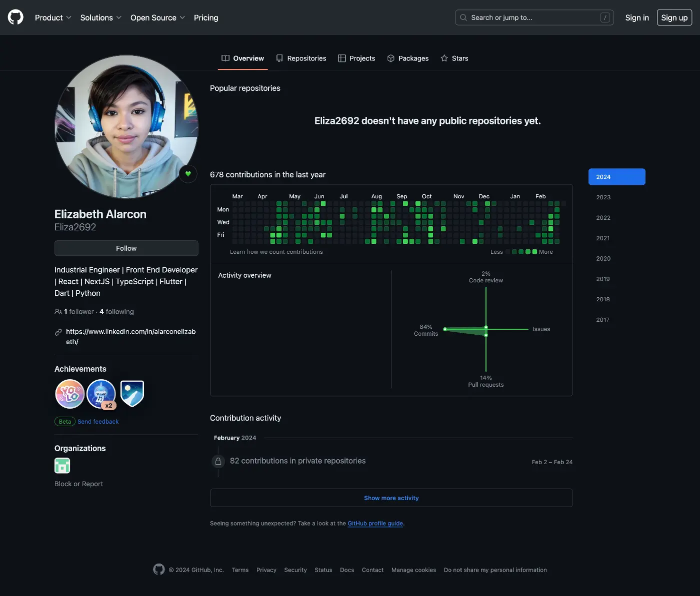Expand the Open Source dropdown

tap(157, 17)
